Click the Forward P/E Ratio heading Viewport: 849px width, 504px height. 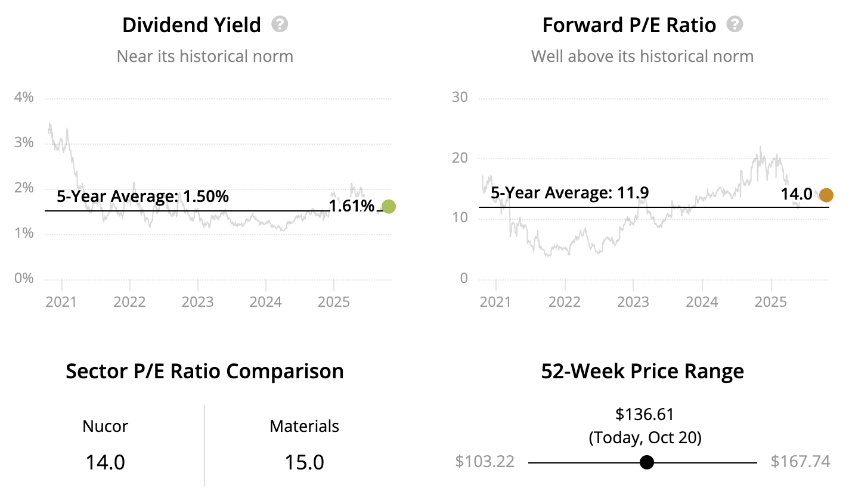pyautogui.click(x=629, y=25)
